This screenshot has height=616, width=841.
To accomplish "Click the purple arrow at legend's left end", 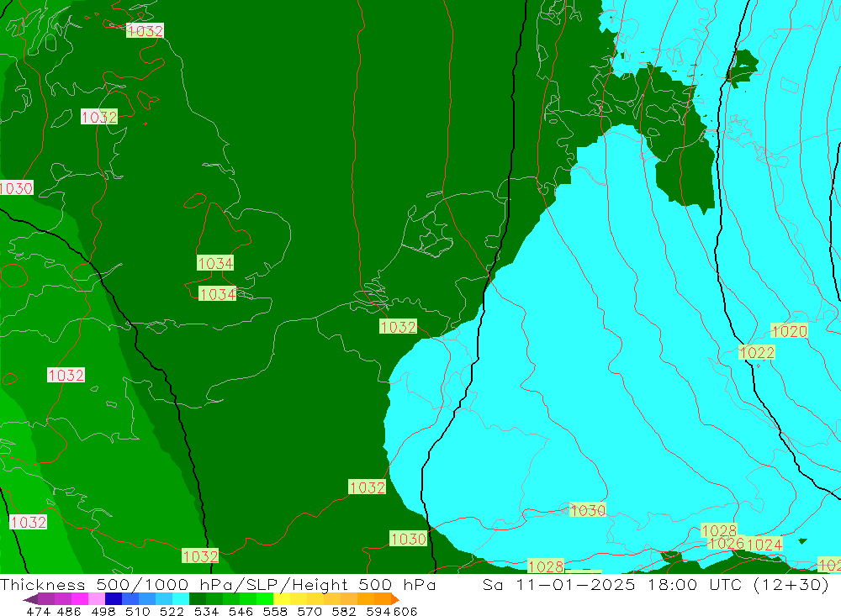I will pyautogui.click(x=30, y=599).
